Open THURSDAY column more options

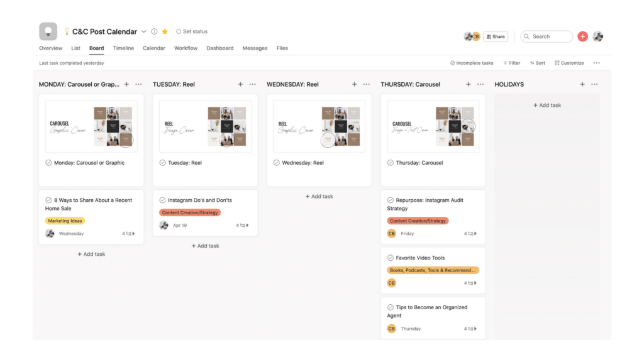click(x=480, y=84)
